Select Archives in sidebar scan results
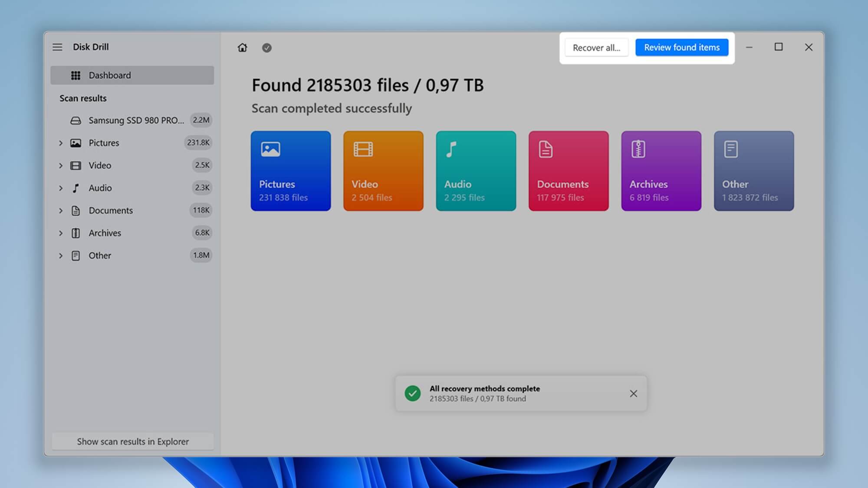The width and height of the screenshot is (868, 488). coord(132,233)
